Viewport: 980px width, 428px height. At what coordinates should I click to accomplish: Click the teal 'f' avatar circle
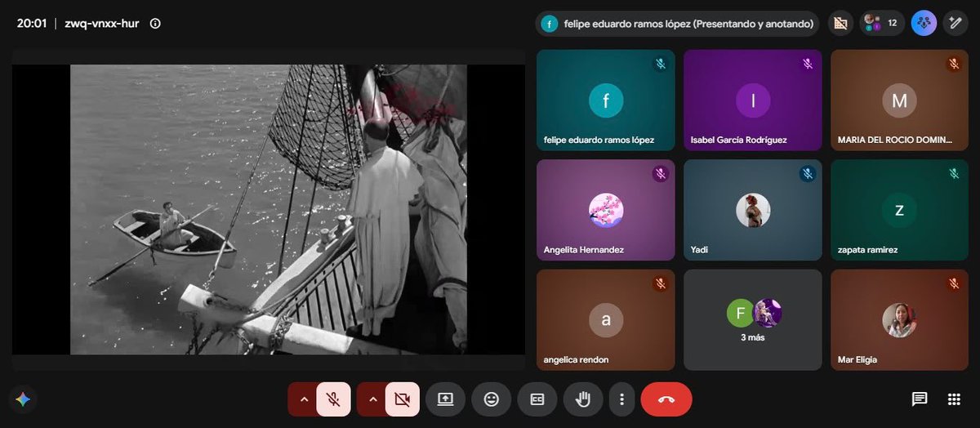click(x=606, y=100)
